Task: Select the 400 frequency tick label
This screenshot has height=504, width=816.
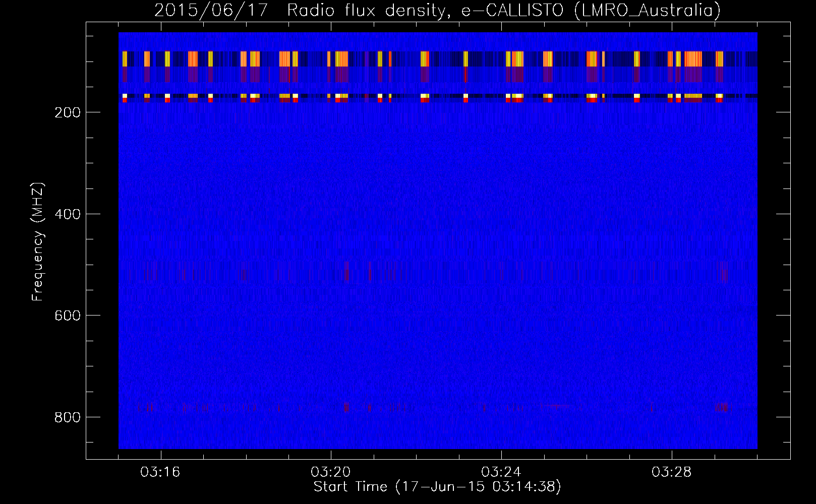Action: point(68,214)
